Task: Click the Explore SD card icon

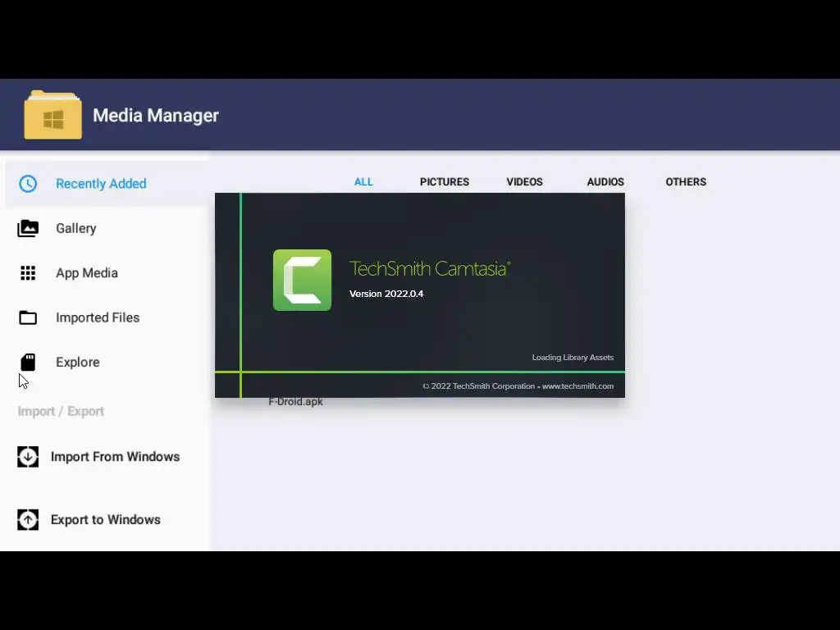Action: 28,362
